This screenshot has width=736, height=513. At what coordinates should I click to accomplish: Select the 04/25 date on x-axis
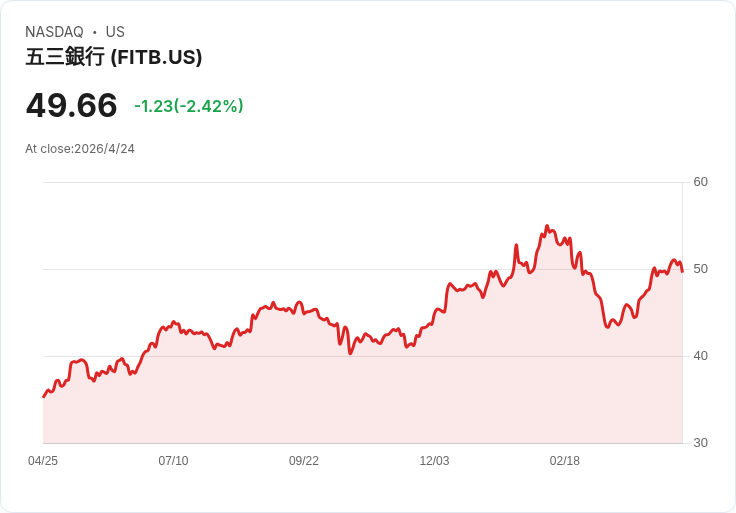point(43,461)
